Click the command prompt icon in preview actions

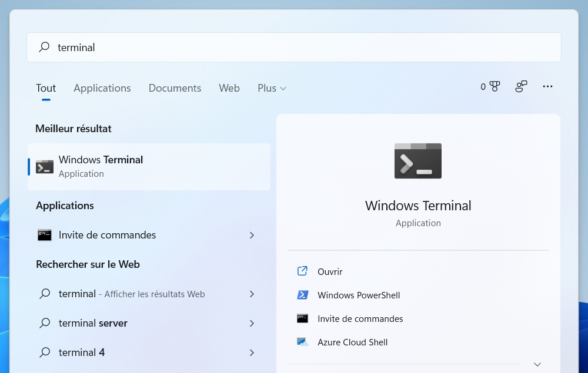(x=302, y=318)
